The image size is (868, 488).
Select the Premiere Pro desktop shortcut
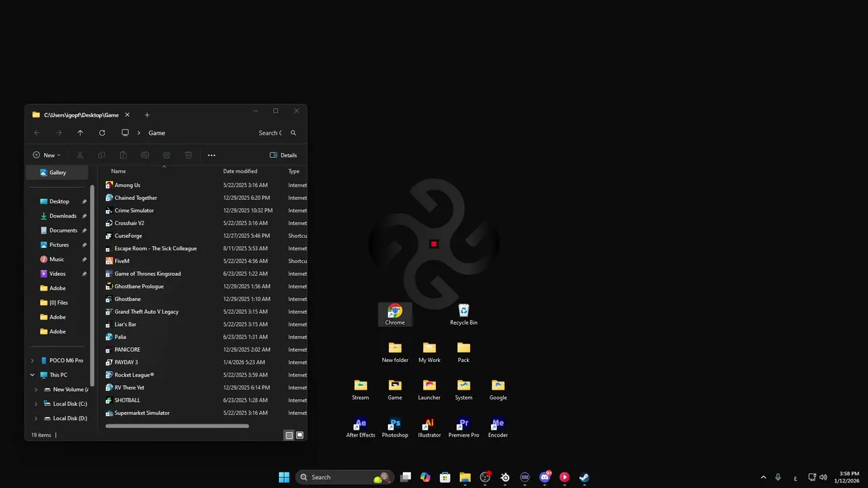click(464, 428)
